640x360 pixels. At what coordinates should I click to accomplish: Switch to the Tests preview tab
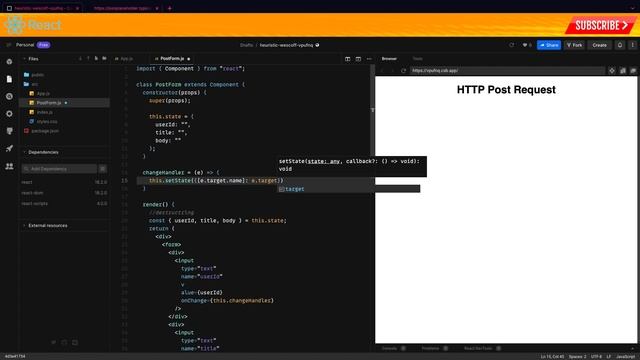coord(417,59)
